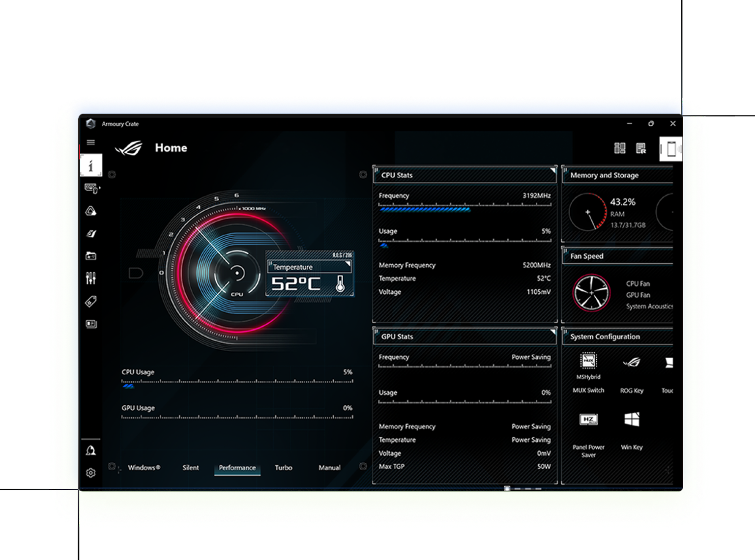
Task: Switch to Manual operating mode
Action: [329, 468]
